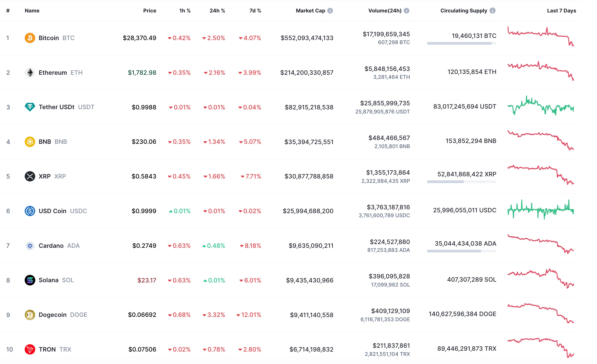Open BNB via its coin icon
Screen dimensions: 597x364
[x=30, y=141]
